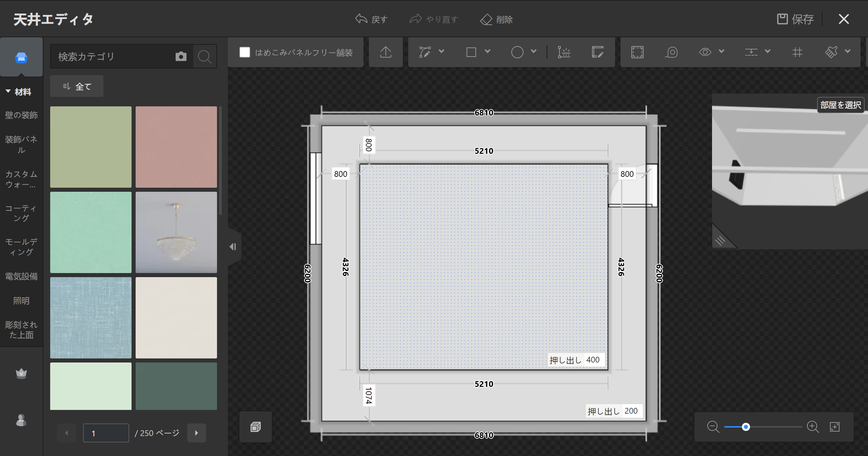Pick the off-white material swatch
Screen dimensions: 868x456
coord(176,318)
